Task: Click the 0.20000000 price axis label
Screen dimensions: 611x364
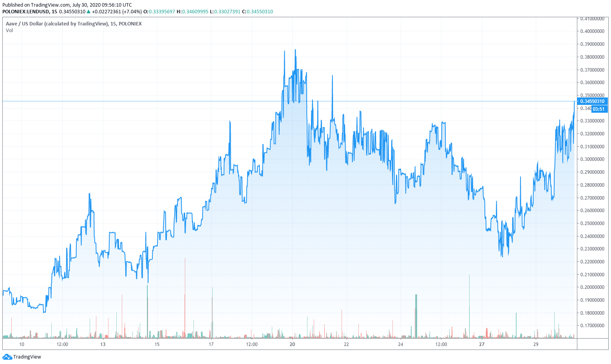Action: 592,287
